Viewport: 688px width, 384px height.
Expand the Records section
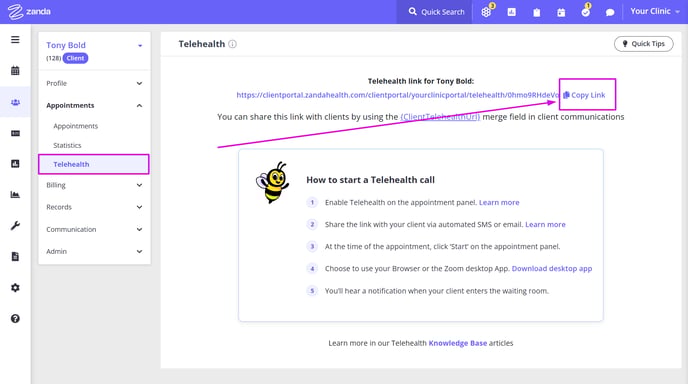click(94, 207)
